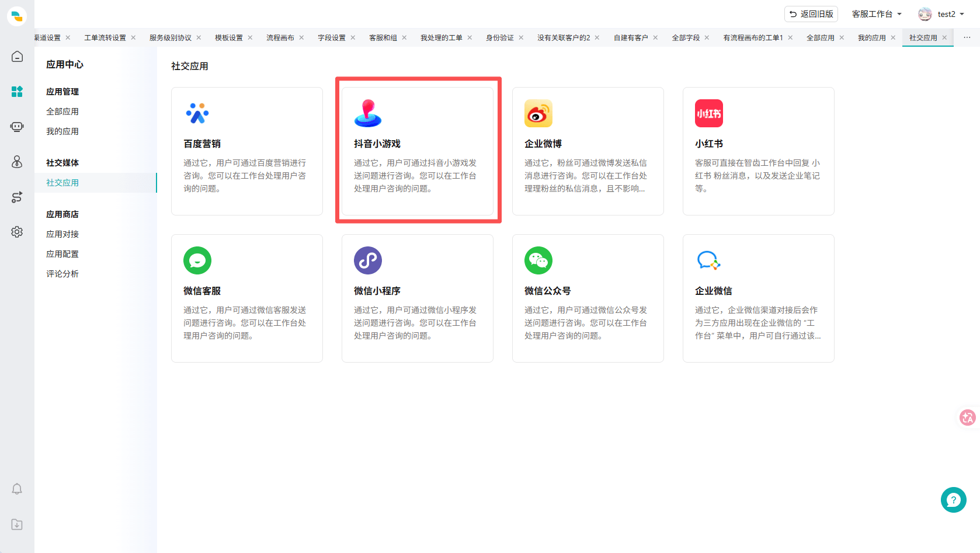Click the 应用管理 section heading

tap(62, 92)
